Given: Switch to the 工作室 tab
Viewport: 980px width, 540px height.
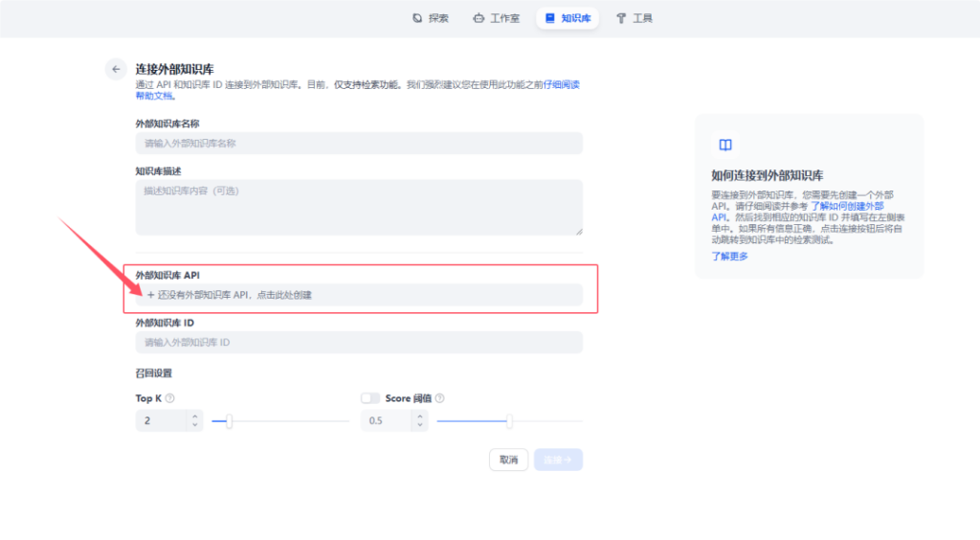Looking at the screenshot, I should coord(496,18).
